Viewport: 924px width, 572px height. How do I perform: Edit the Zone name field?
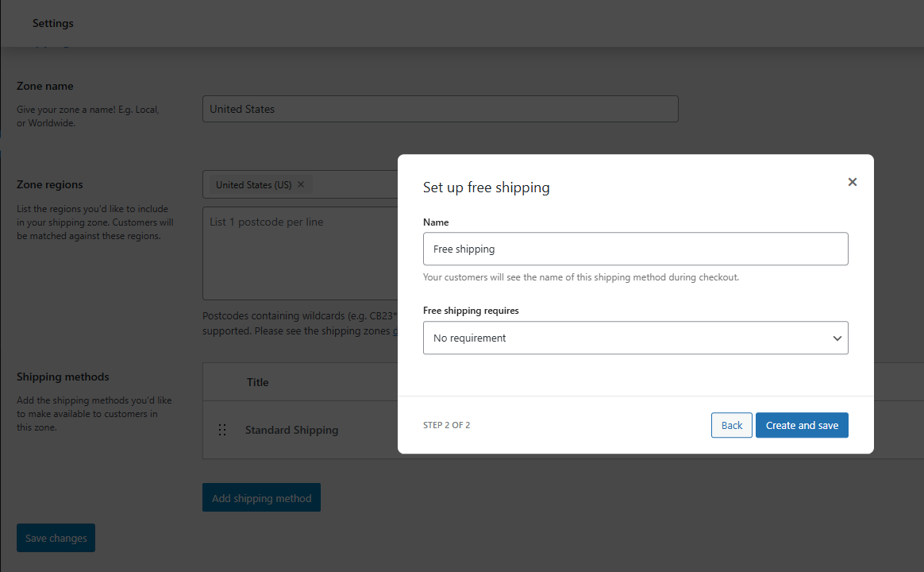pos(441,108)
